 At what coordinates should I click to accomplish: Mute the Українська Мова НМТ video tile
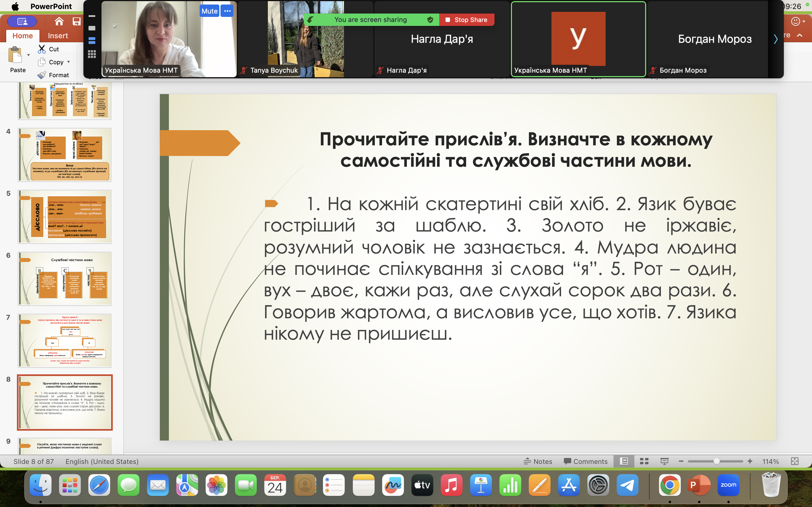(x=209, y=11)
